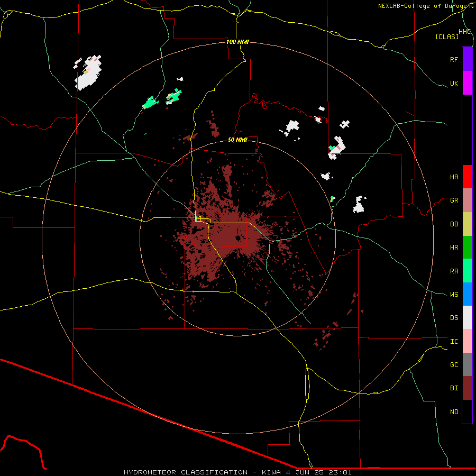Click the KIWA radar site identifier

[271, 472]
